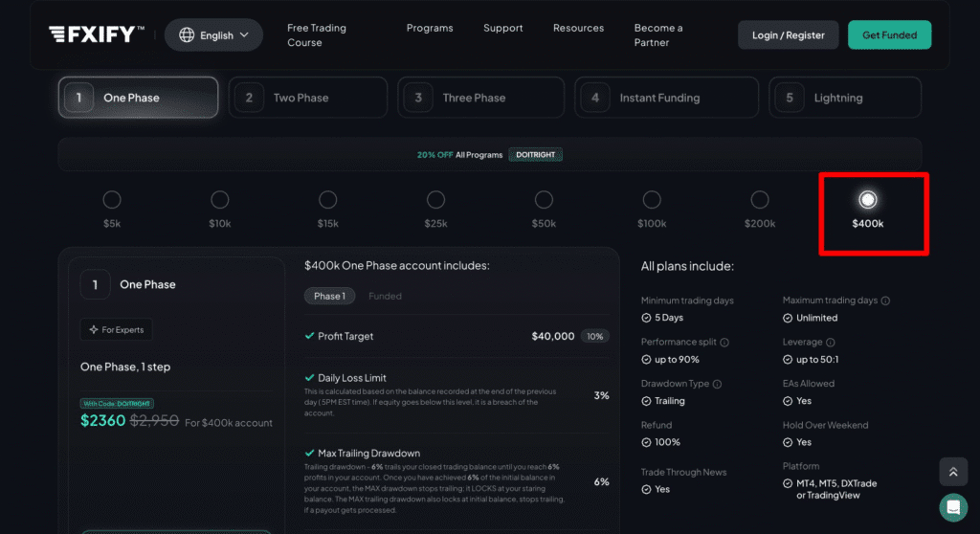Click the Max Trailing Drawdown checkmark icon
This screenshot has width=980, height=534.
point(309,453)
